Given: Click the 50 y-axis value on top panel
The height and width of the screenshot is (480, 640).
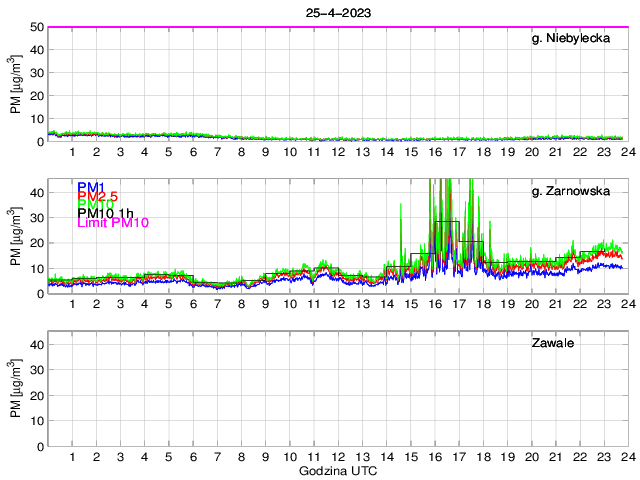Looking at the screenshot, I should [x=36, y=27].
